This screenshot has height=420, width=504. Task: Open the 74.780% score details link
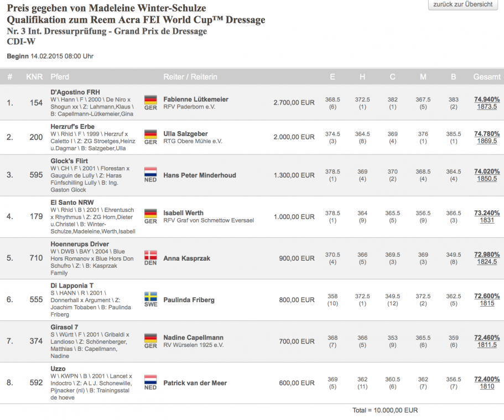tap(487, 133)
